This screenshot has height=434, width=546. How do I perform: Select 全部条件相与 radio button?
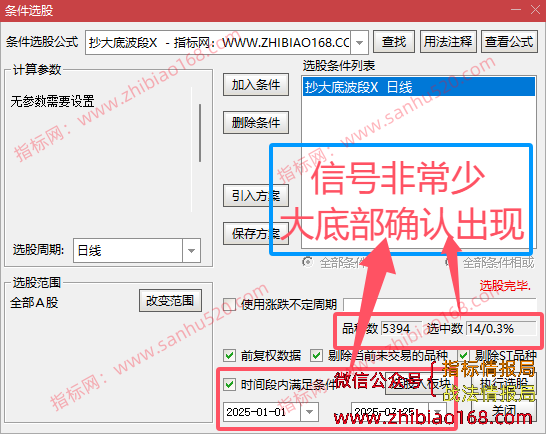(x=307, y=262)
